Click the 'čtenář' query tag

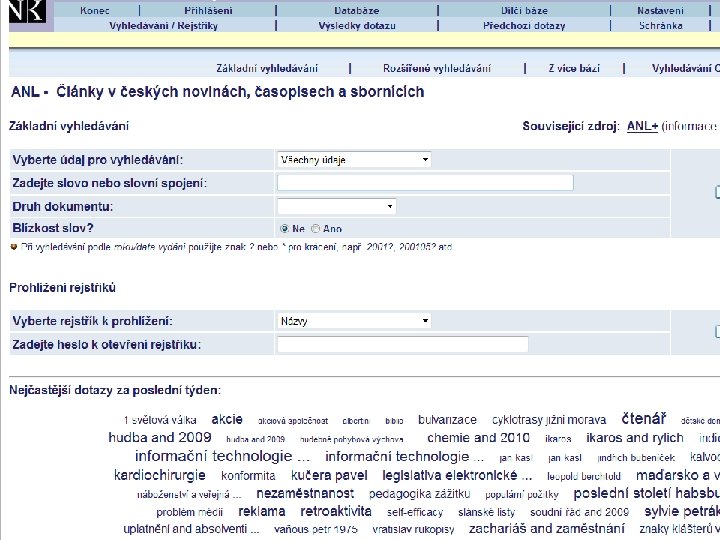click(644, 418)
